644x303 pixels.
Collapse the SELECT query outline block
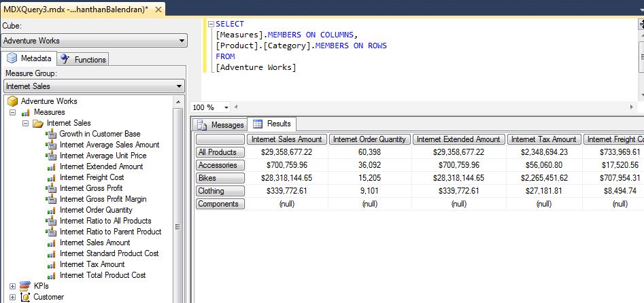point(211,24)
